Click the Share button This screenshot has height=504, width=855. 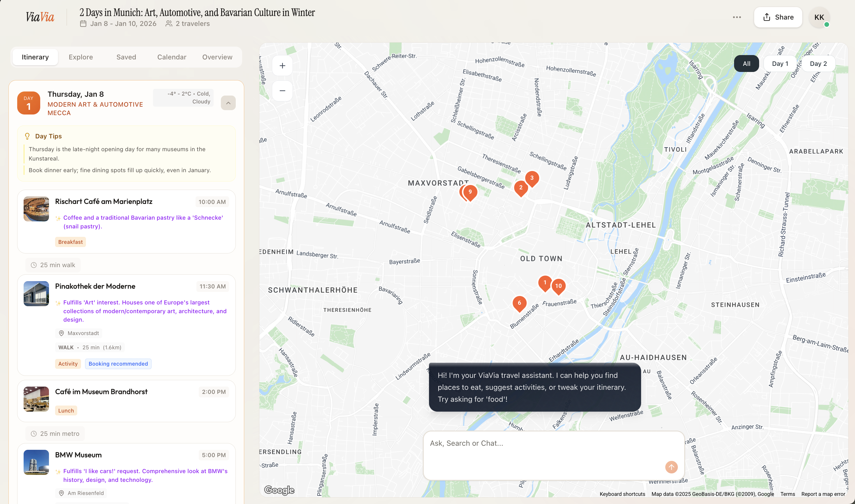click(x=777, y=17)
